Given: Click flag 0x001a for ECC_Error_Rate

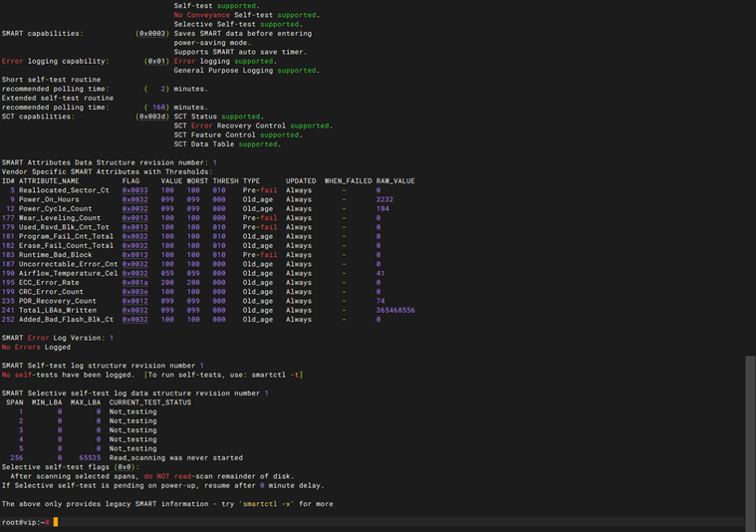Looking at the screenshot, I should coord(135,283).
